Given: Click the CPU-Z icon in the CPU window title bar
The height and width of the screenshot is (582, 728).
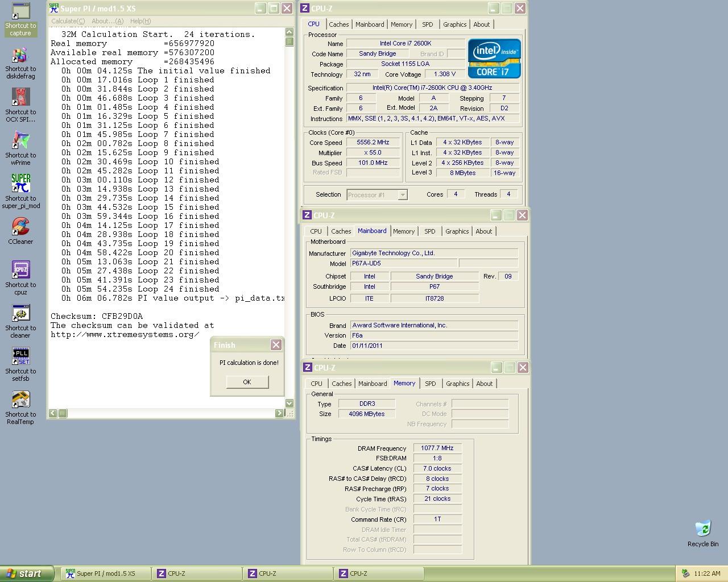Looking at the screenshot, I should [x=305, y=8].
